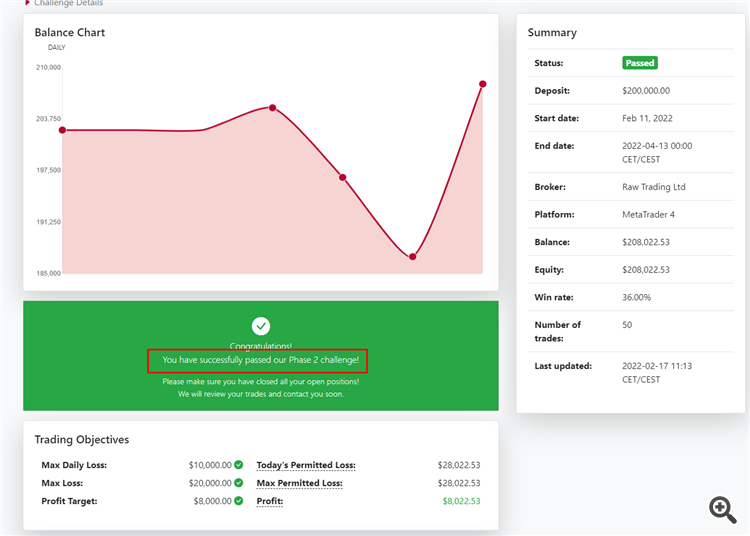Click the underlined Profit label

tap(270, 501)
